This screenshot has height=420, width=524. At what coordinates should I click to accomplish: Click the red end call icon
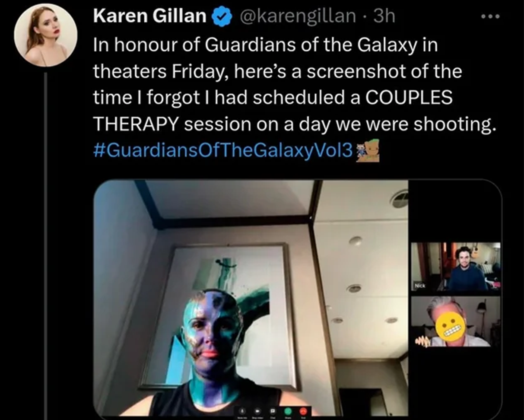[303, 411]
